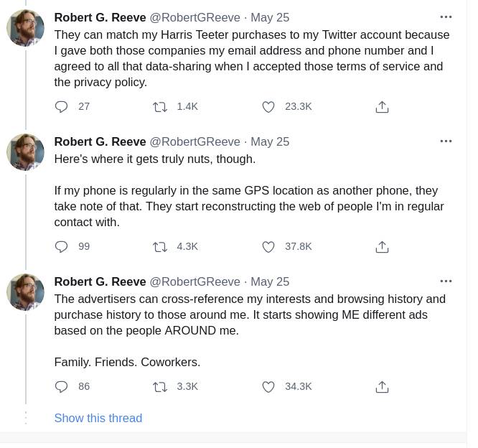Screen dimensions: 478x448
Task: Retweet the tweet with 3.3K retweets
Action: pos(160,387)
